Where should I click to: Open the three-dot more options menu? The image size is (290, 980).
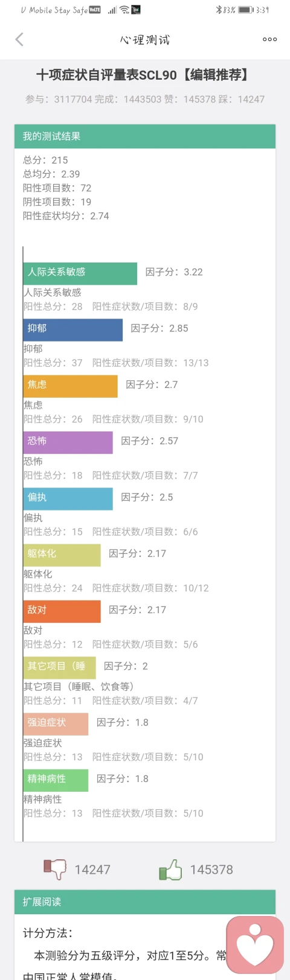pyautogui.click(x=269, y=40)
